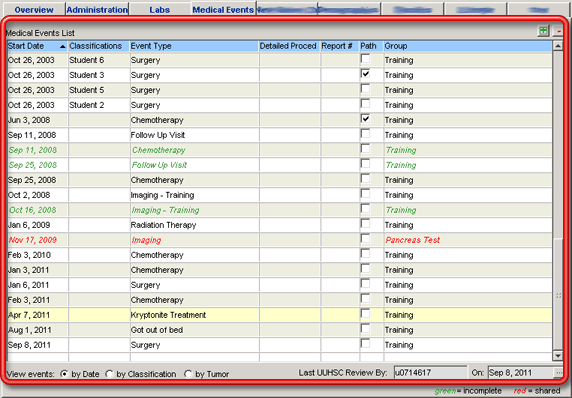Check Path box for Student 5 surgery

pyautogui.click(x=365, y=89)
